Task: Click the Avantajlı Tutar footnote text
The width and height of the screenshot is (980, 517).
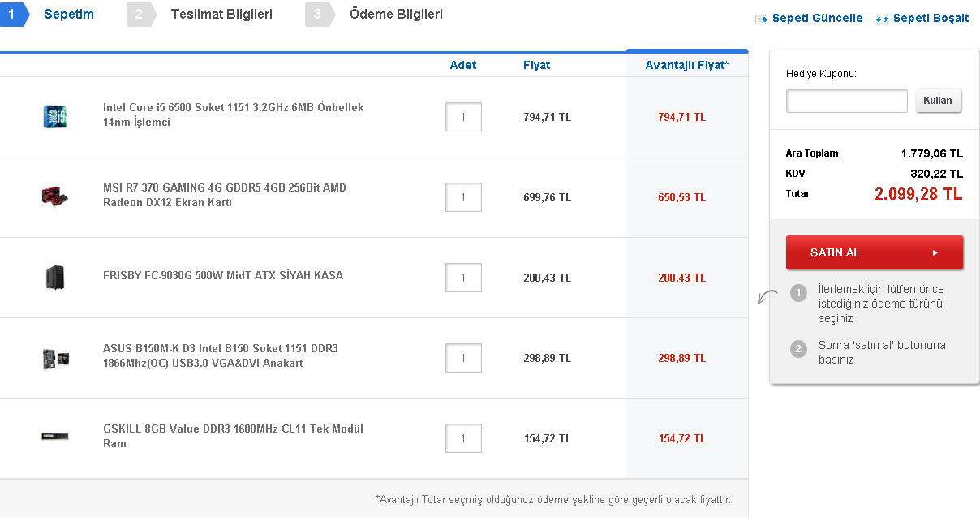Action: [553, 499]
